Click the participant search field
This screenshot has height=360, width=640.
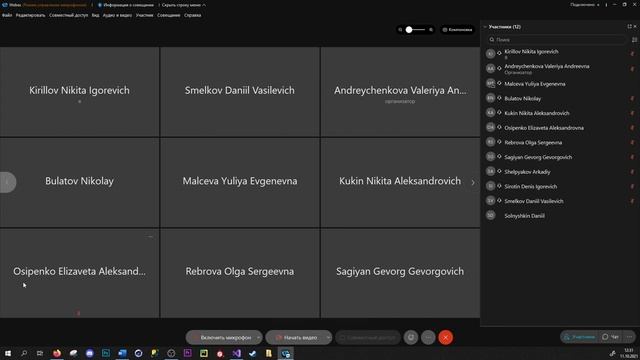click(556, 40)
